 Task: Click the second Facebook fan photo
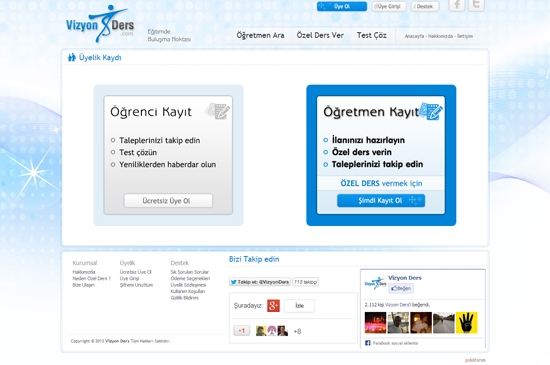click(x=398, y=323)
